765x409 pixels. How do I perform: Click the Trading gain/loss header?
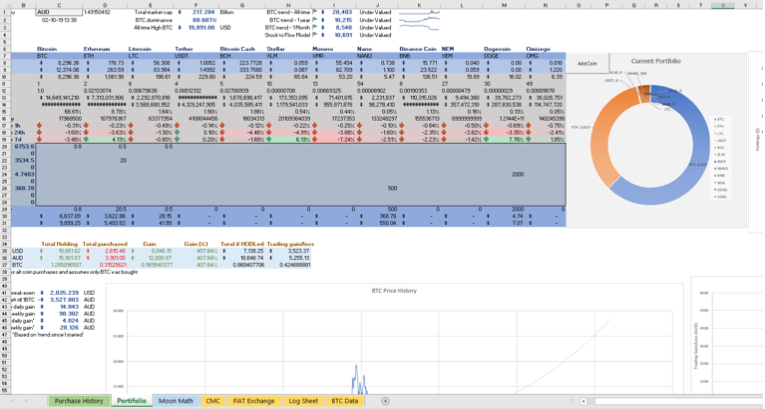point(290,244)
